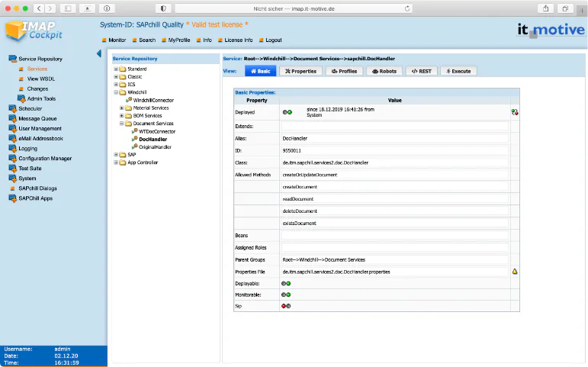Click the Alias field with DocHandler
The image size is (588, 367).
pyautogui.click(x=395, y=138)
